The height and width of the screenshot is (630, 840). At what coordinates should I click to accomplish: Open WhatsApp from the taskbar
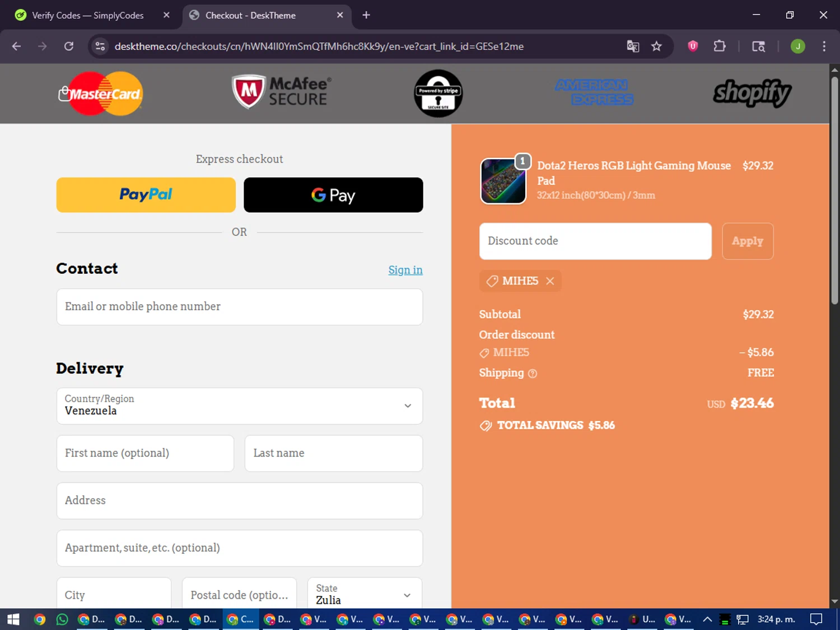click(62, 619)
